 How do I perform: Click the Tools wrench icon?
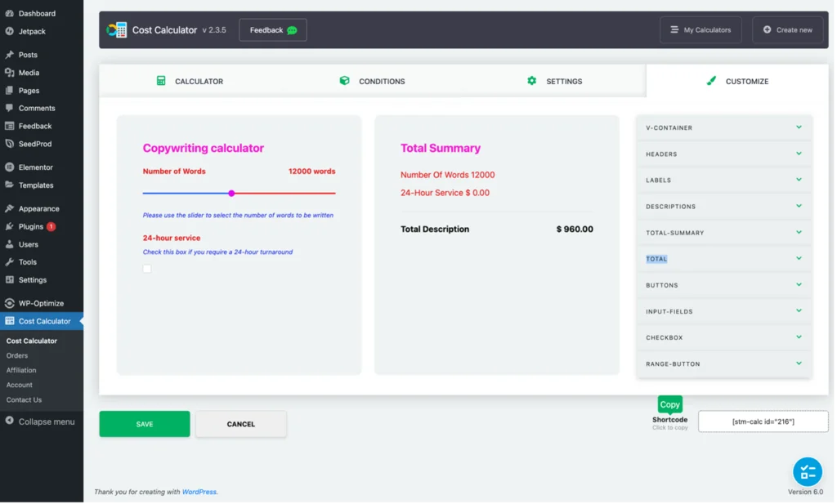coord(10,262)
